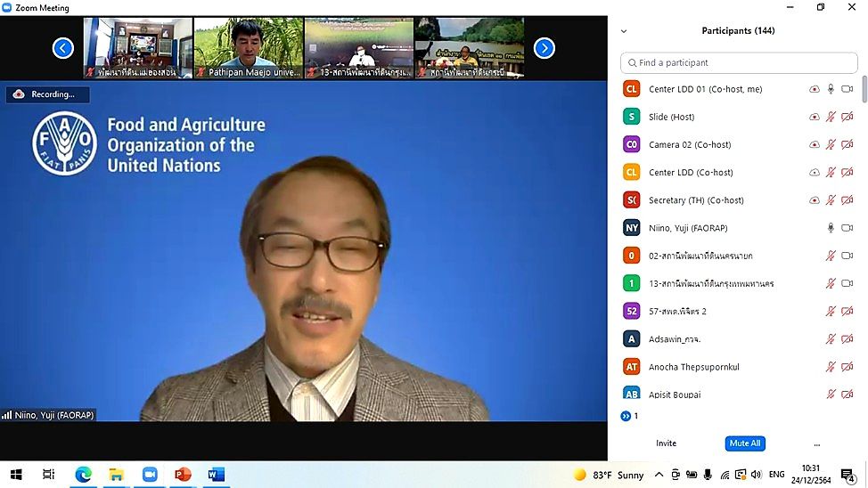
Task: Open File Explorer from taskbar
Action: coord(116,475)
